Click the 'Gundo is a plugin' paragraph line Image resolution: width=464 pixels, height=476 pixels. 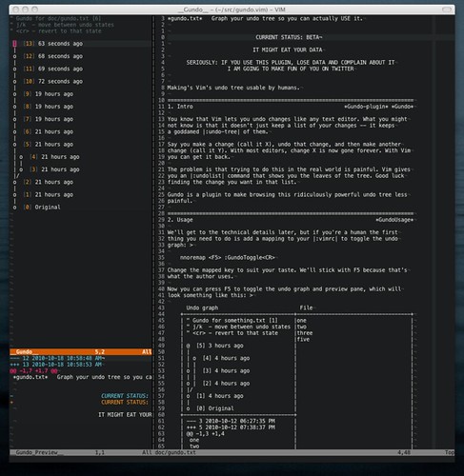point(288,194)
